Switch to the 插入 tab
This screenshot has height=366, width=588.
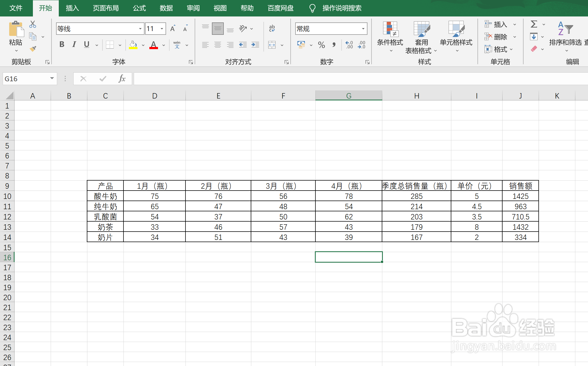[73, 8]
